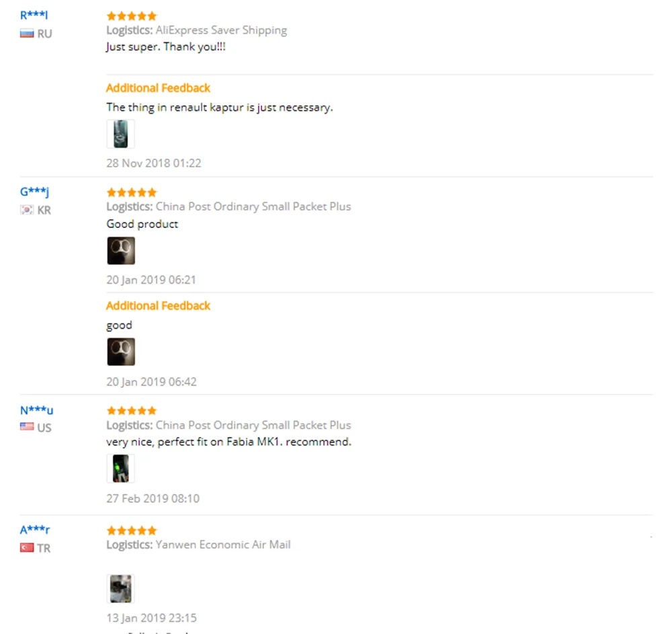Click the Russian flag icon beside RU
672x634 pixels.
click(27, 34)
